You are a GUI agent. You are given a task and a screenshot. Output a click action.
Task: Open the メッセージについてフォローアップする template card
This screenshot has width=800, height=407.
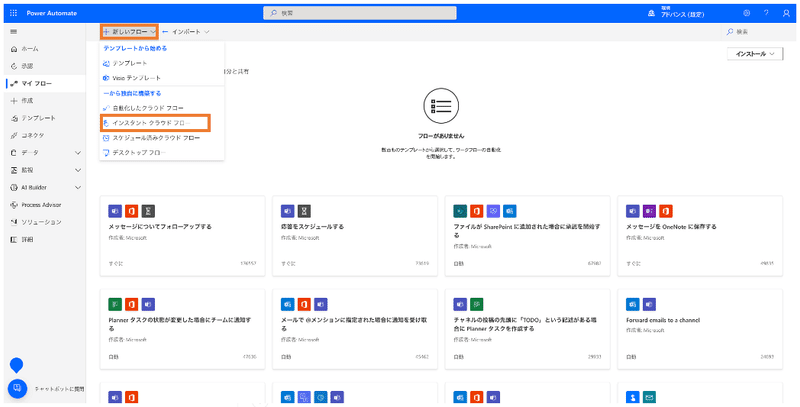pos(183,236)
